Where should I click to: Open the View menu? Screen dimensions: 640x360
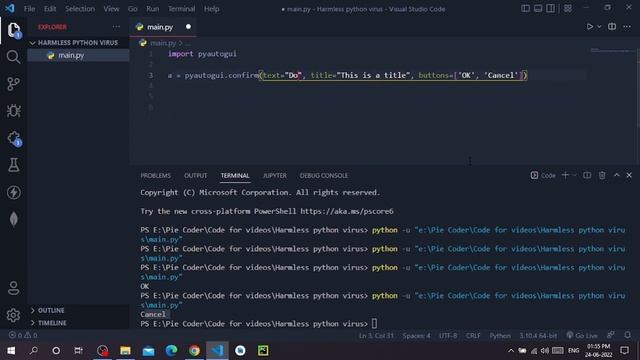pyautogui.click(x=111, y=9)
